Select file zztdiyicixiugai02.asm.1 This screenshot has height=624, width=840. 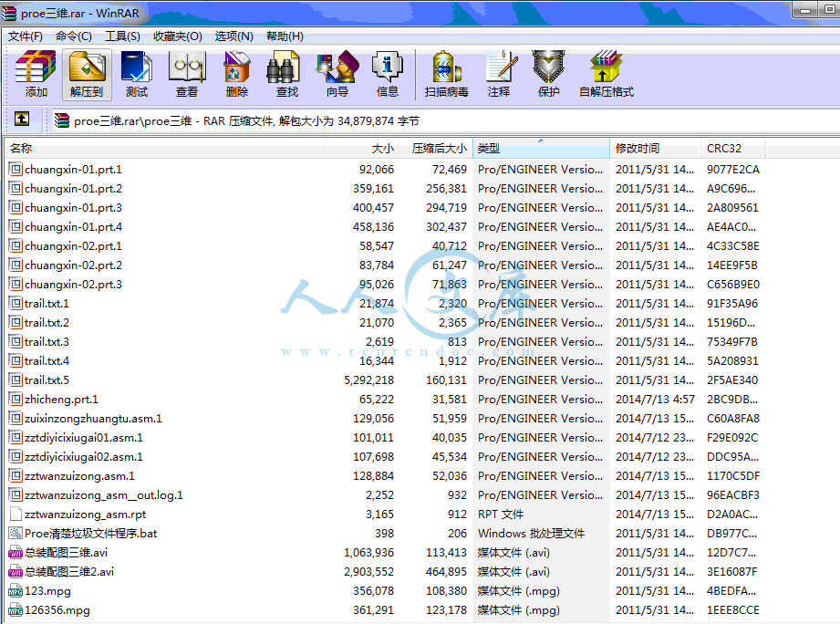coord(84,457)
